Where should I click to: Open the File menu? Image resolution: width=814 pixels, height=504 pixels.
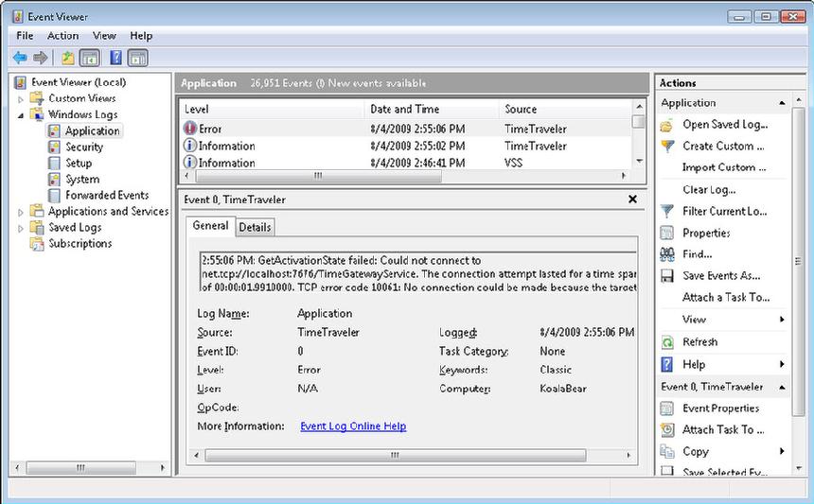point(25,36)
